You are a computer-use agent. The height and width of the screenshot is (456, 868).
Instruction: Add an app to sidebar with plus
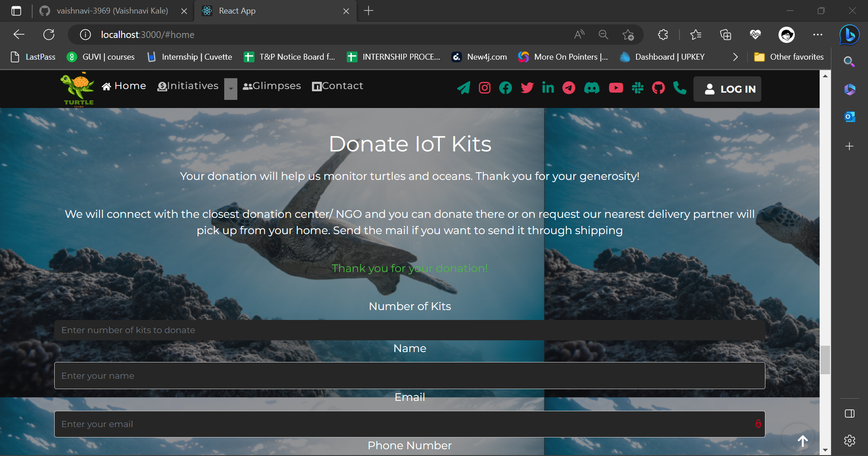[x=849, y=146]
